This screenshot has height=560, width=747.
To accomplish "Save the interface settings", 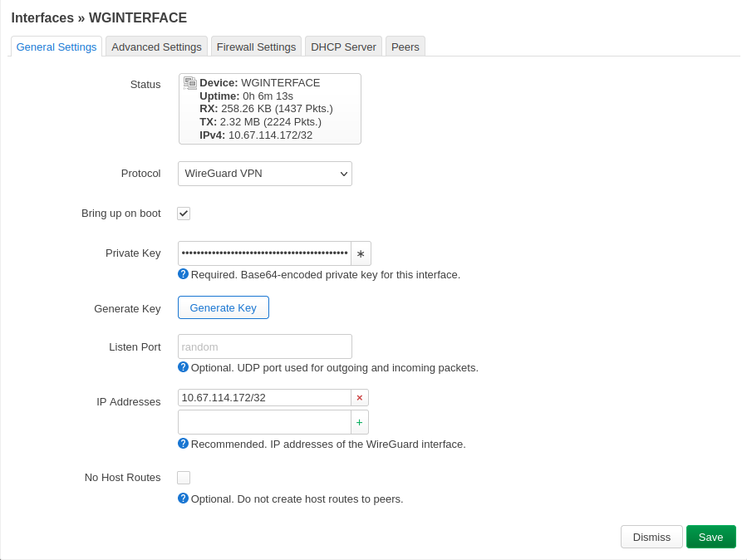I will tap(710, 537).
